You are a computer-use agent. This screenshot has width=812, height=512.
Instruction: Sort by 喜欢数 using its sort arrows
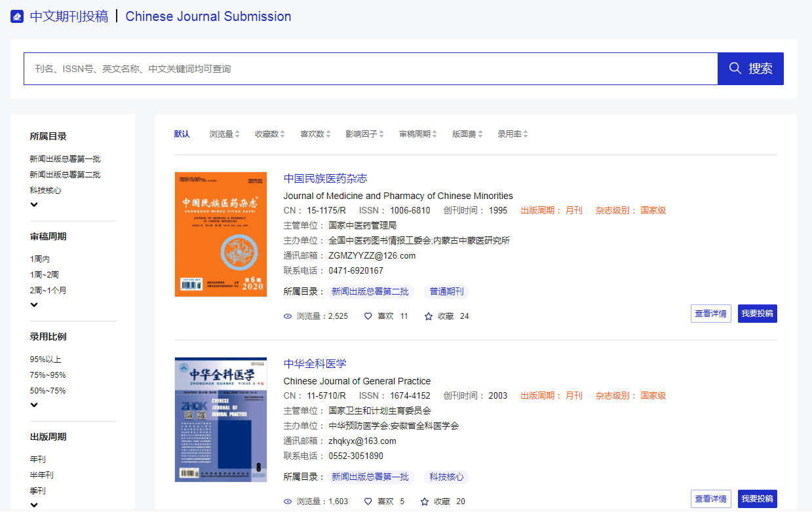pos(328,134)
